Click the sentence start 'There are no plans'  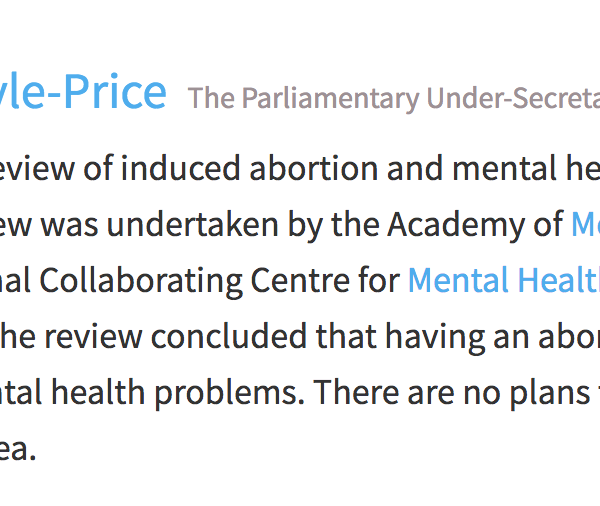coord(452,394)
